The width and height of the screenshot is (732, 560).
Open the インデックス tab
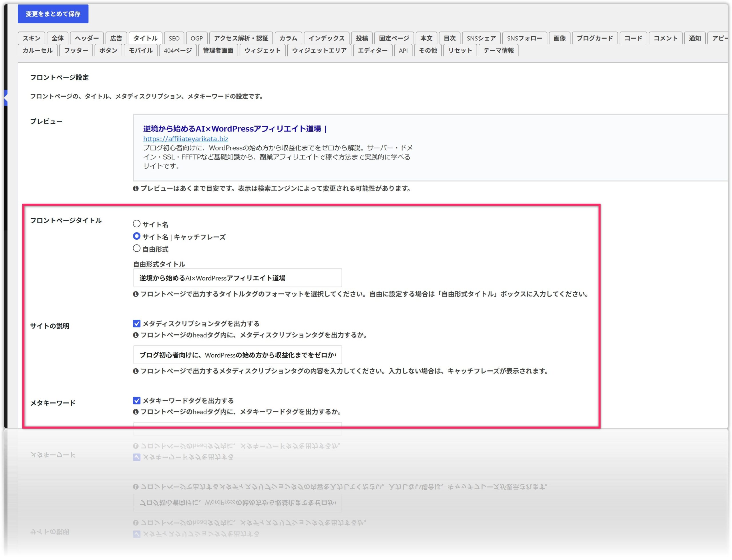click(x=326, y=38)
